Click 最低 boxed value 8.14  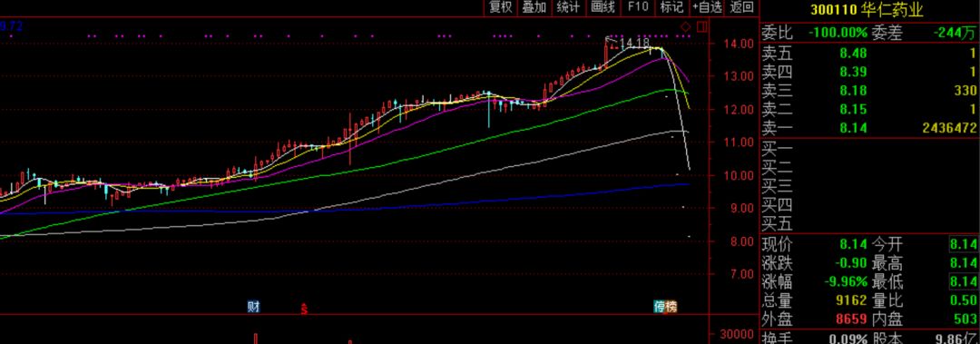[963, 281]
